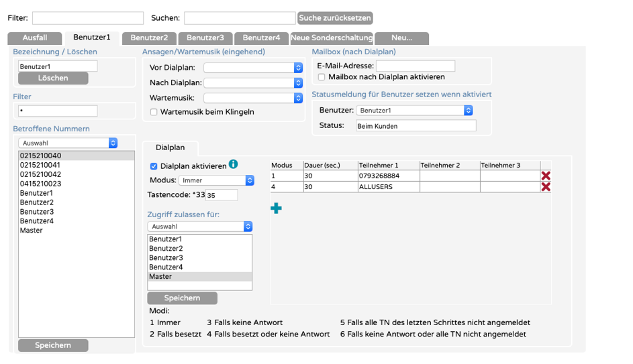Select Benutzer3 in Zugriff zulassen list
The image size is (633, 364).
200,257
